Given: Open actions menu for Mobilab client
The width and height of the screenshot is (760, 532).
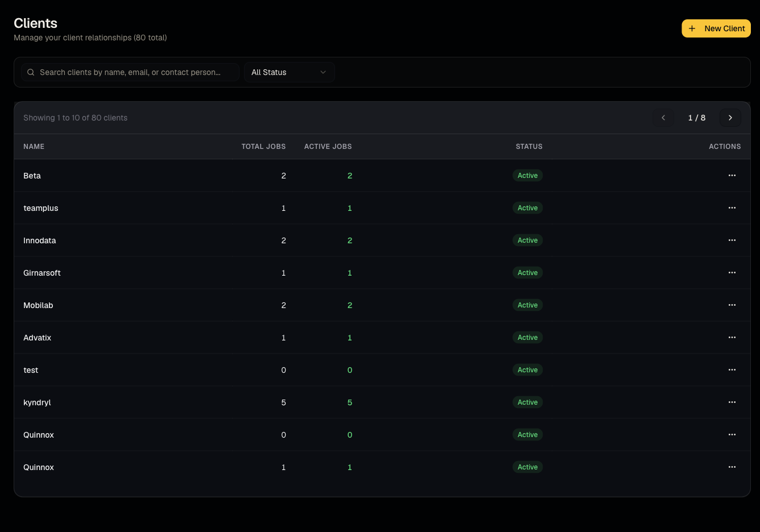Looking at the screenshot, I should (732, 305).
